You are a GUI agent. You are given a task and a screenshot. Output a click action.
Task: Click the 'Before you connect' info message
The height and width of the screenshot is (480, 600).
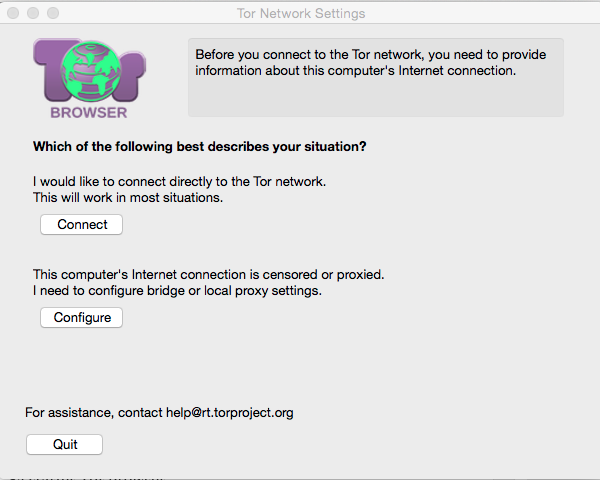(x=370, y=54)
